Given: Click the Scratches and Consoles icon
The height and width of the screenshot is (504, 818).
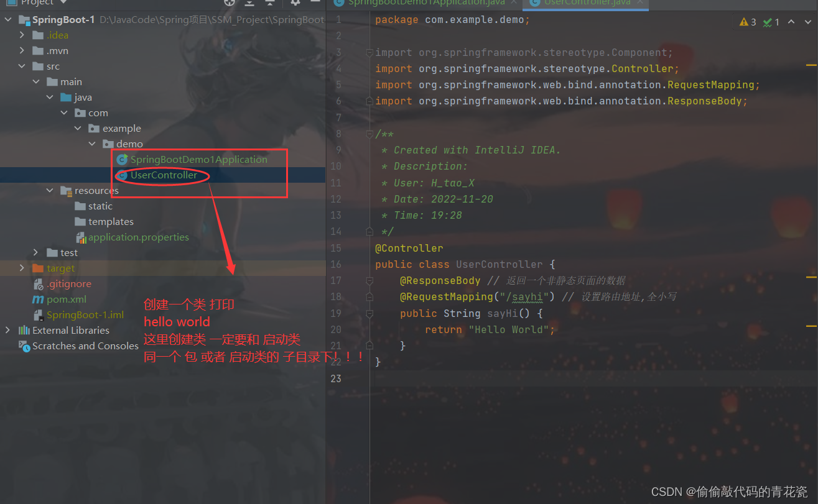Looking at the screenshot, I should click(24, 346).
